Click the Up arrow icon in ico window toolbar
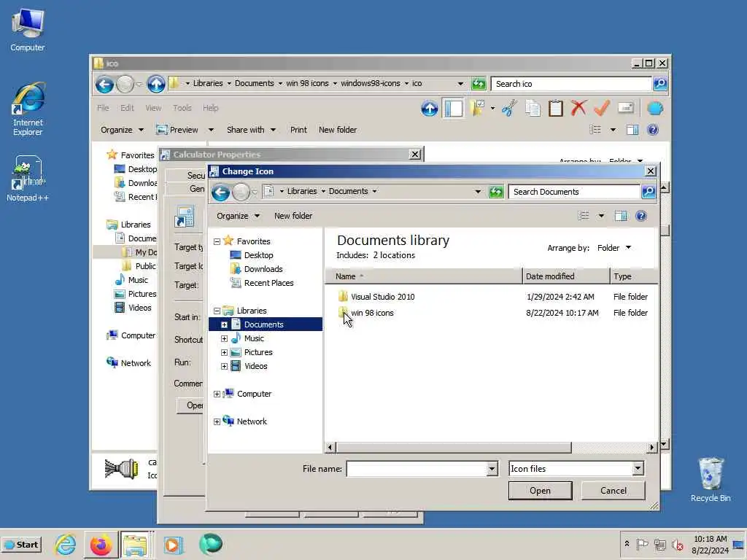Image resolution: width=747 pixels, height=560 pixels. (x=429, y=109)
